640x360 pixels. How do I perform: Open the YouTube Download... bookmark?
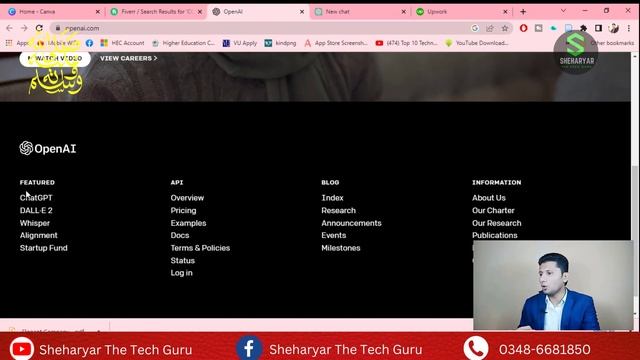pyautogui.click(x=477, y=43)
